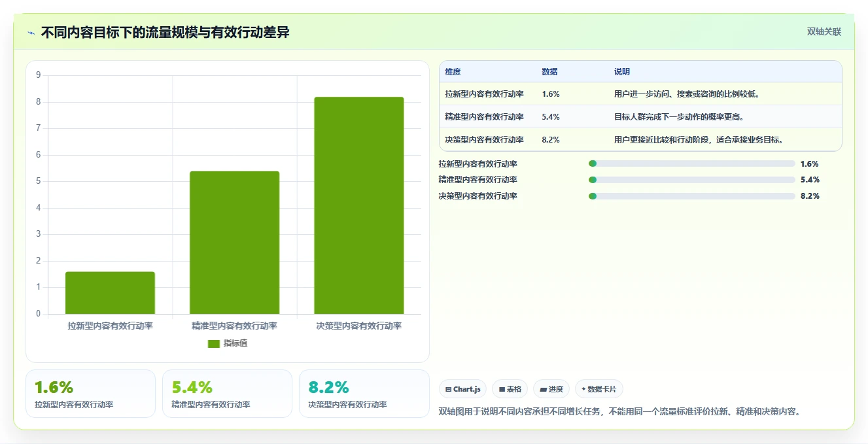Click the 维度 column header

pyautogui.click(x=453, y=72)
